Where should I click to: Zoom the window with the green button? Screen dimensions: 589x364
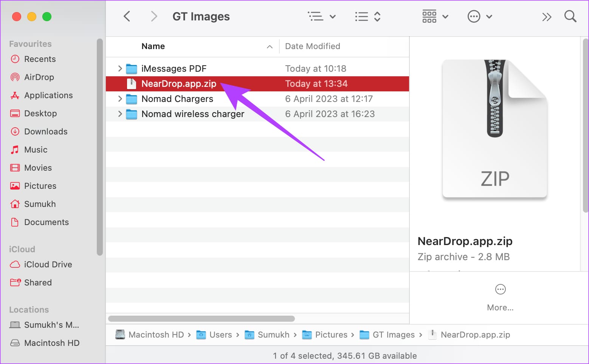click(47, 17)
